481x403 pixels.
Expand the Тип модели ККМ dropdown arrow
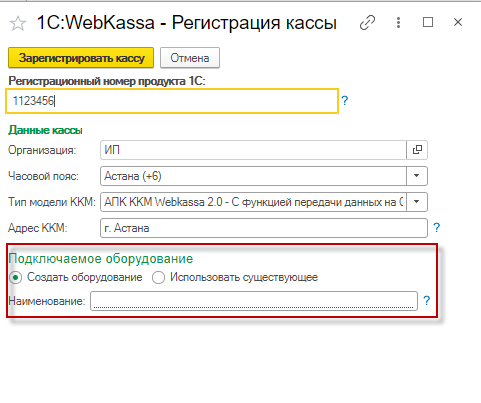[417, 202]
